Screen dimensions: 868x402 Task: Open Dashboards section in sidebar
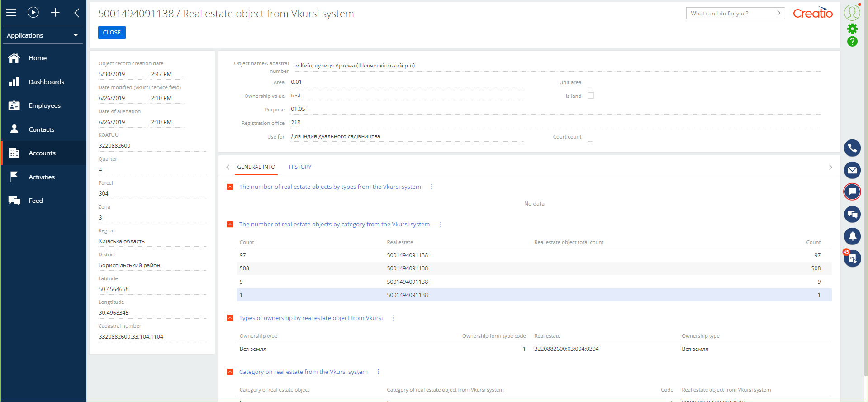pyautogui.click(x=46, y=82)
